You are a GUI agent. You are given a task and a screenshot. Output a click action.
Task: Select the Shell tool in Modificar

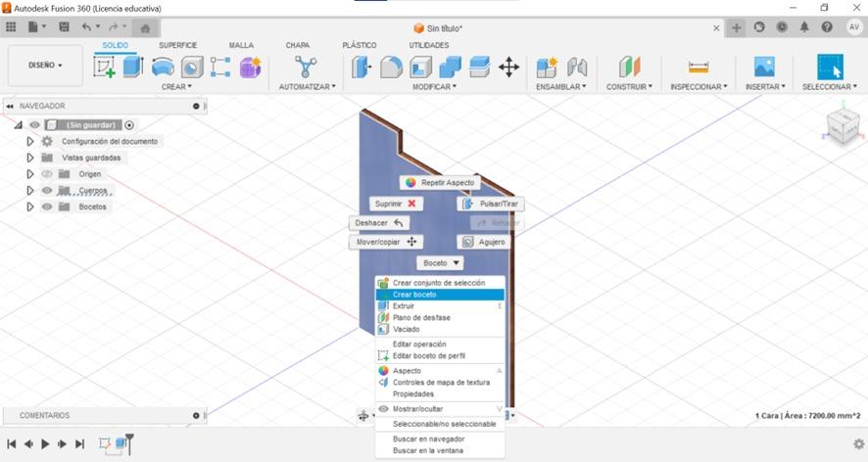[420, 67]
